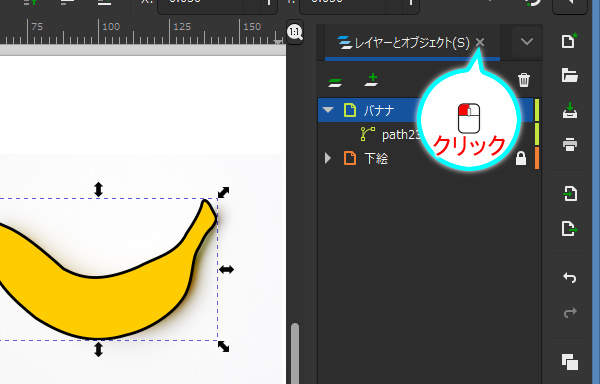Collapse the バナナ layer tree
Viewport: 600px width, 384px height.
328,110
